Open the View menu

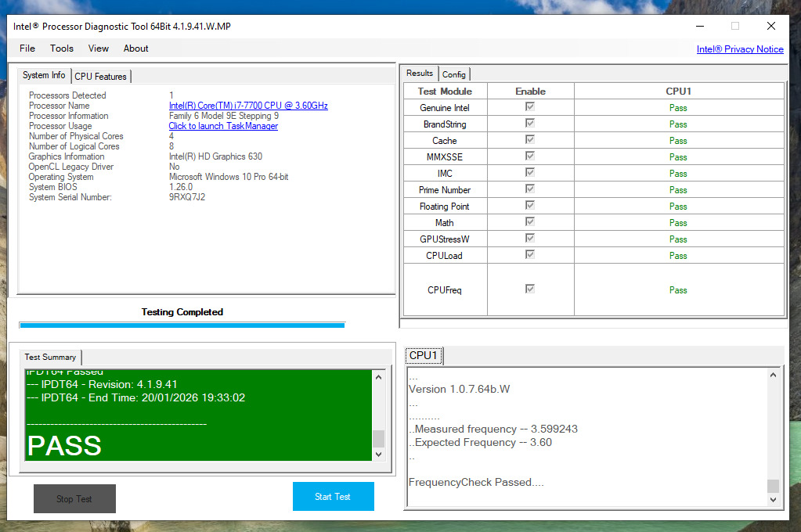tap(98, 49)
